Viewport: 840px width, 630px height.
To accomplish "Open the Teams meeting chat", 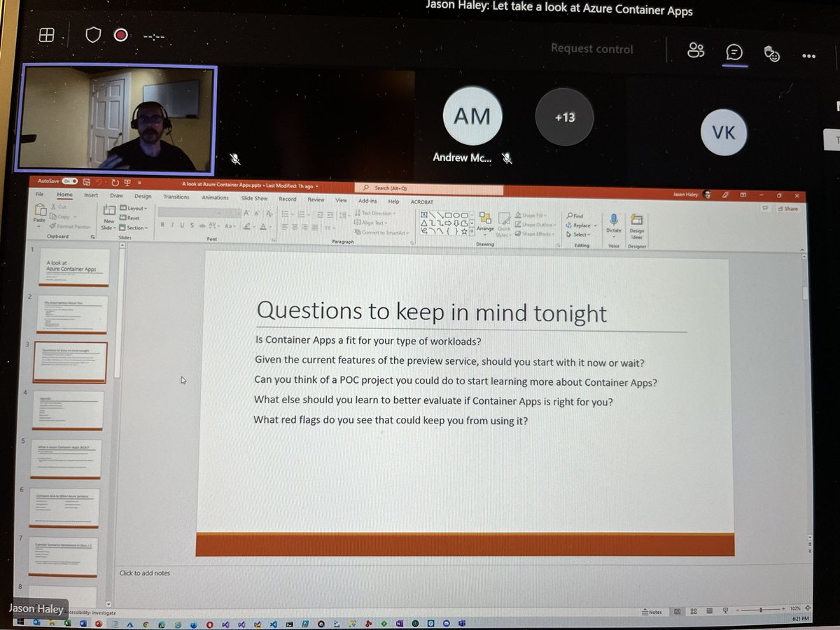I will 734,52.
